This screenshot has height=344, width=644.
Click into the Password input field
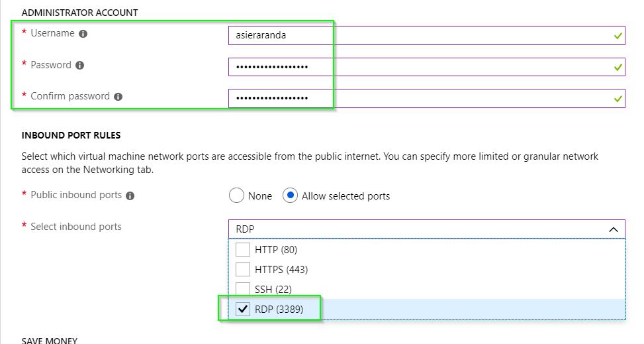(x=427, y=67)
